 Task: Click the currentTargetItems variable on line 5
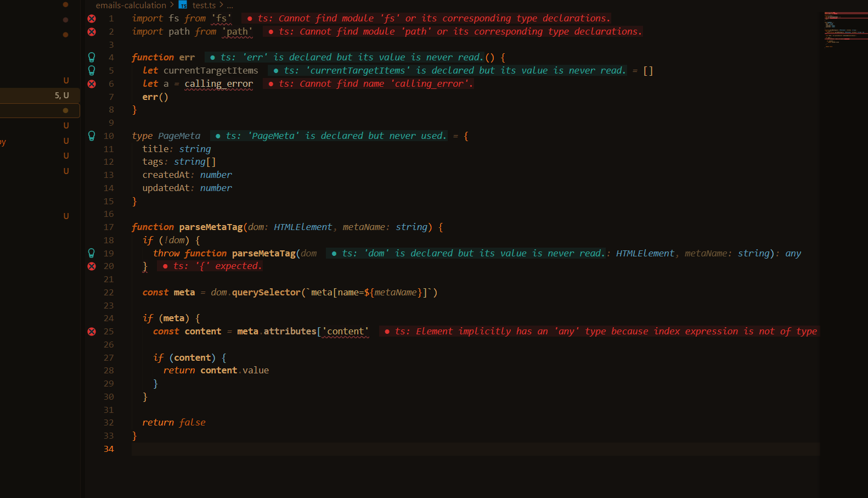[211, 70]
